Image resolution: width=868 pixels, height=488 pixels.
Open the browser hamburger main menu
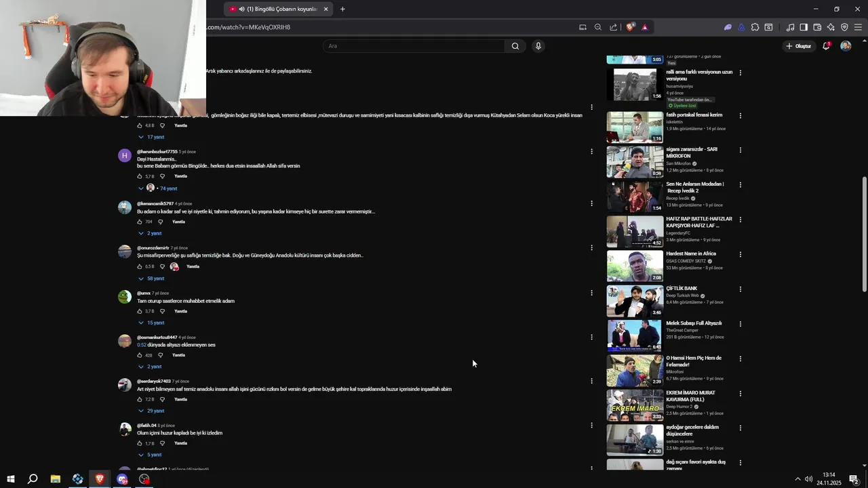[x=858, y=27]
